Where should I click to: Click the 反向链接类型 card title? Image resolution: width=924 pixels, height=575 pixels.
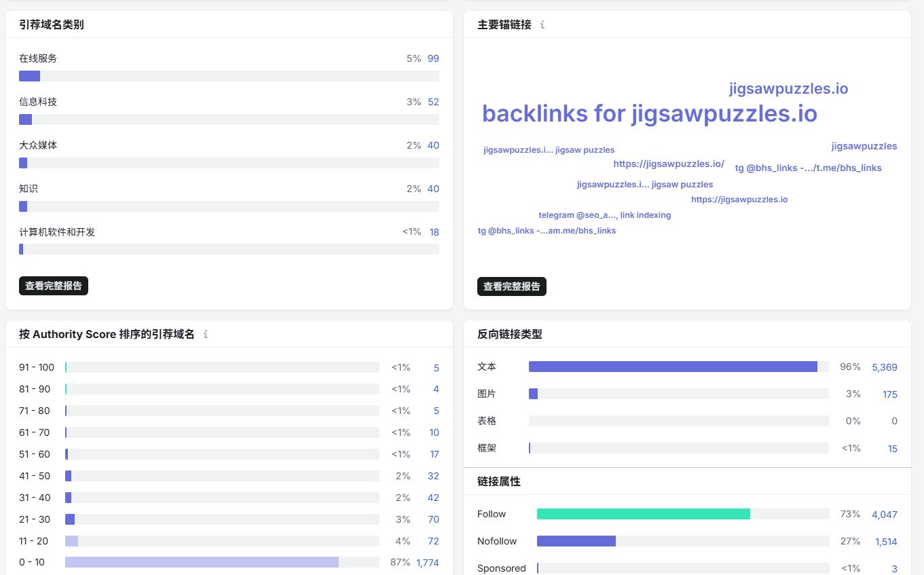(x=510, y=334)
